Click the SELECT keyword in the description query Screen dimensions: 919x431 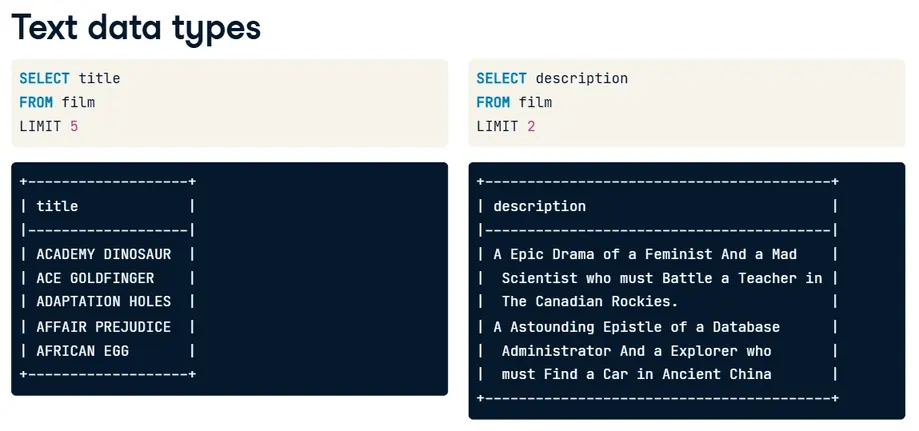click(x=501, y=78)
